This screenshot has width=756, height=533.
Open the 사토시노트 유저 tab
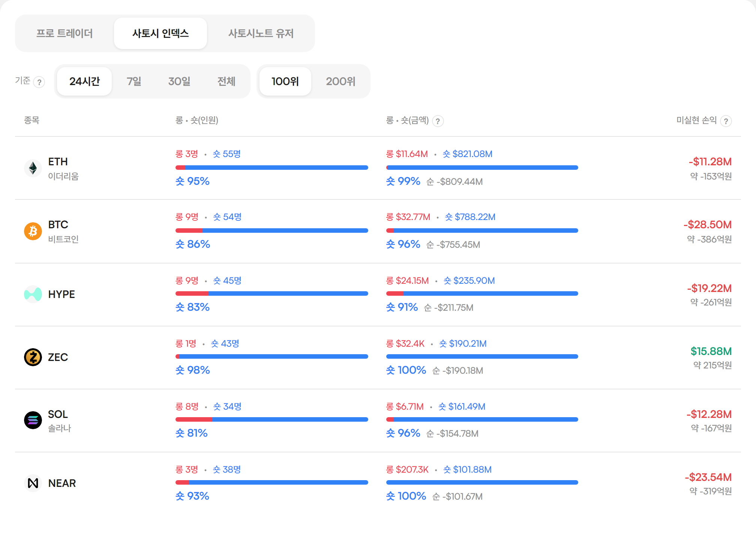(261, 33)
